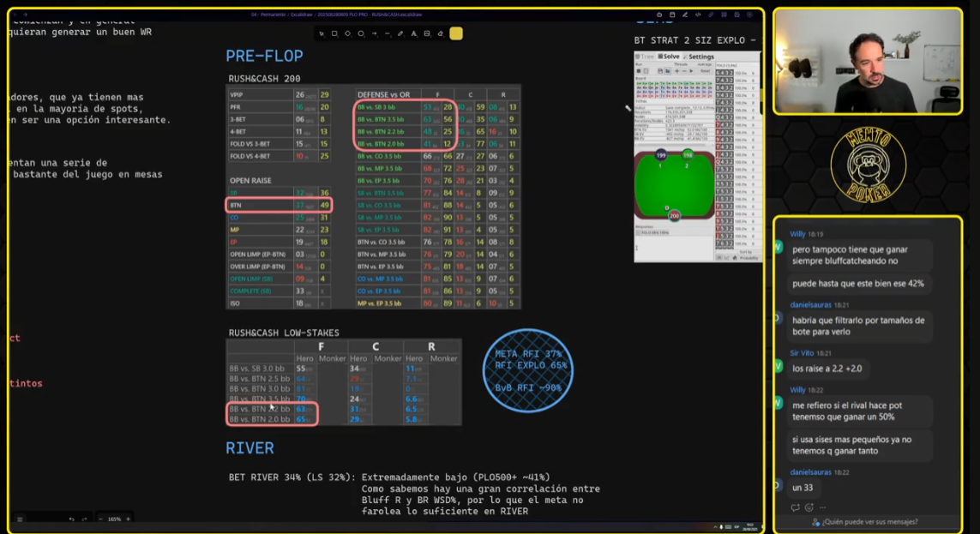The image size is (980, 534).
Task: Reset zoom by clicking 165%
Action: tap(114, 519)
